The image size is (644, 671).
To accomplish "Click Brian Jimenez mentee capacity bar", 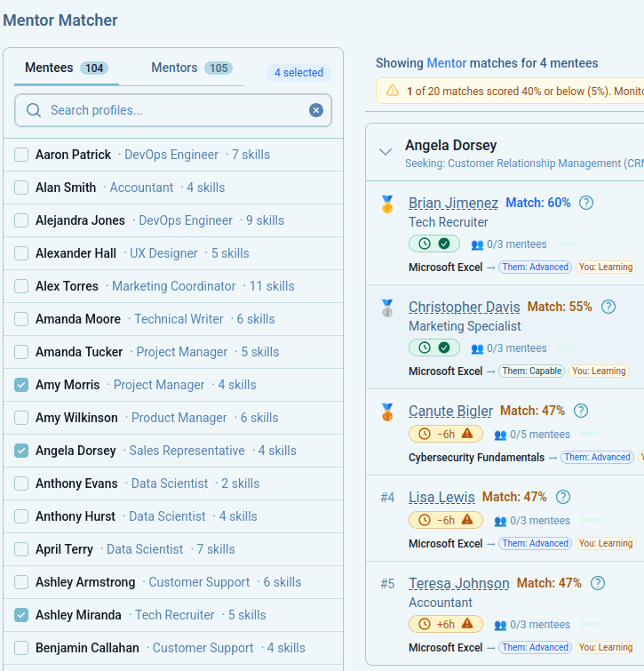I will tap(567, 244).
